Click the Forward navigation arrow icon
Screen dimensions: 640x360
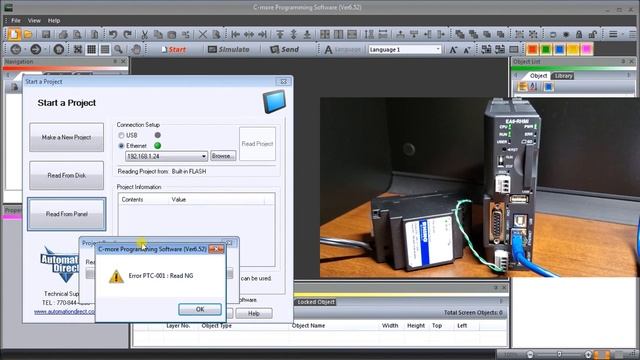(36, 49)
